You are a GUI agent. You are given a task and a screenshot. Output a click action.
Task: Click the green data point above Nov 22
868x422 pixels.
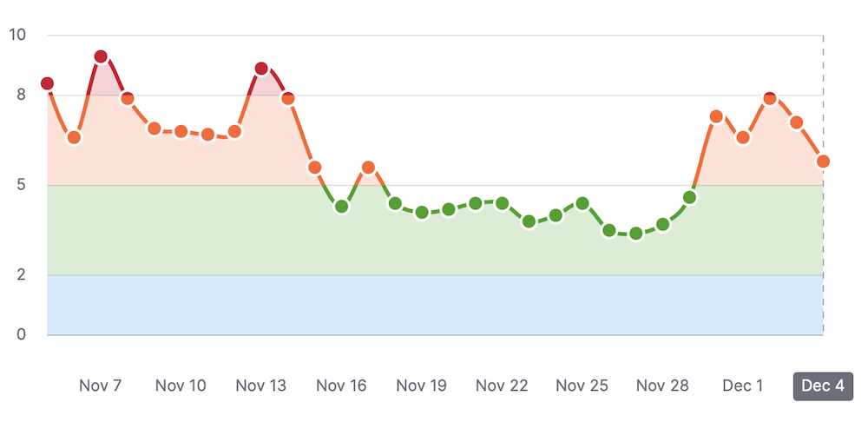502,203
